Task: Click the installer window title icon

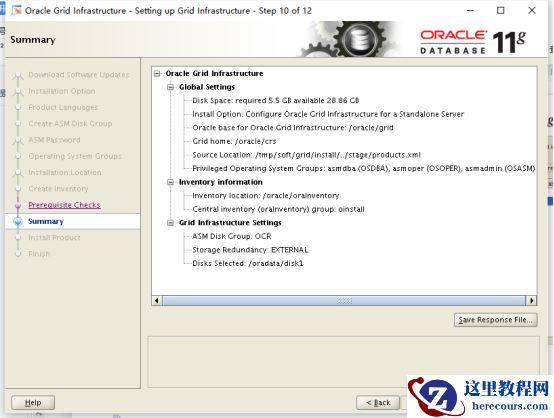Action: [16, 11]
